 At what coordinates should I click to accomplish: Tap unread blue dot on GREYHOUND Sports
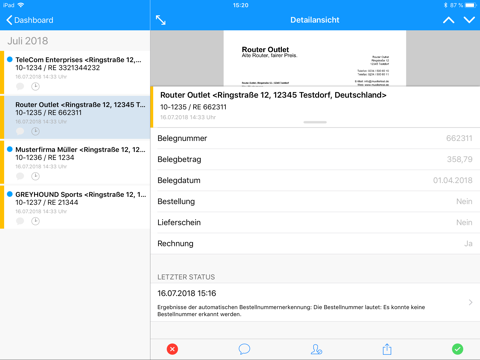pyautogui.click(x=10, y=194)
